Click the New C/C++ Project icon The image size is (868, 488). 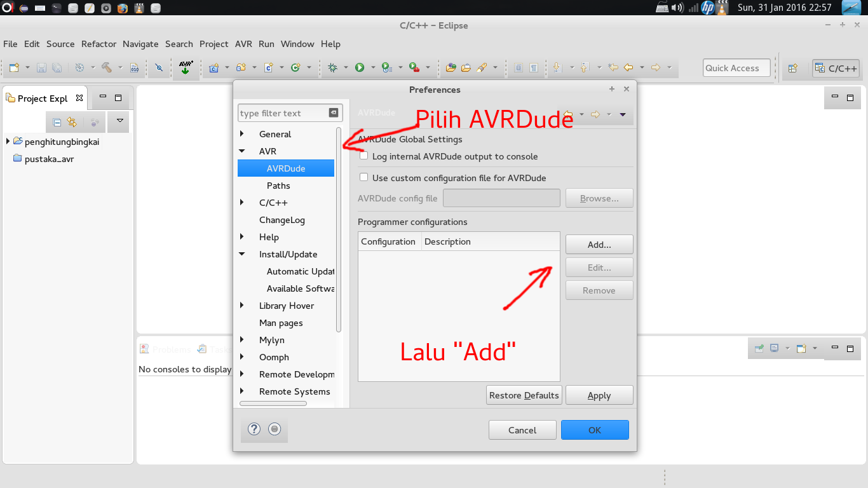(214, 67)
